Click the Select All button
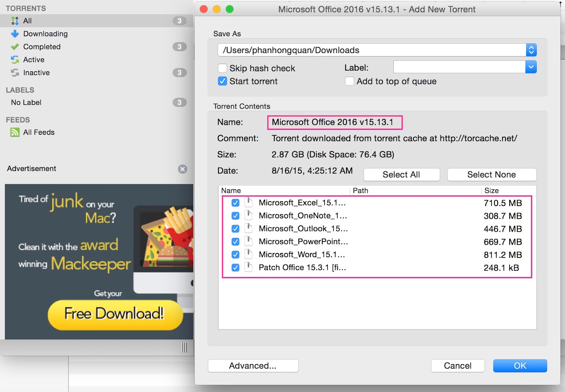 tap(402, 175)
